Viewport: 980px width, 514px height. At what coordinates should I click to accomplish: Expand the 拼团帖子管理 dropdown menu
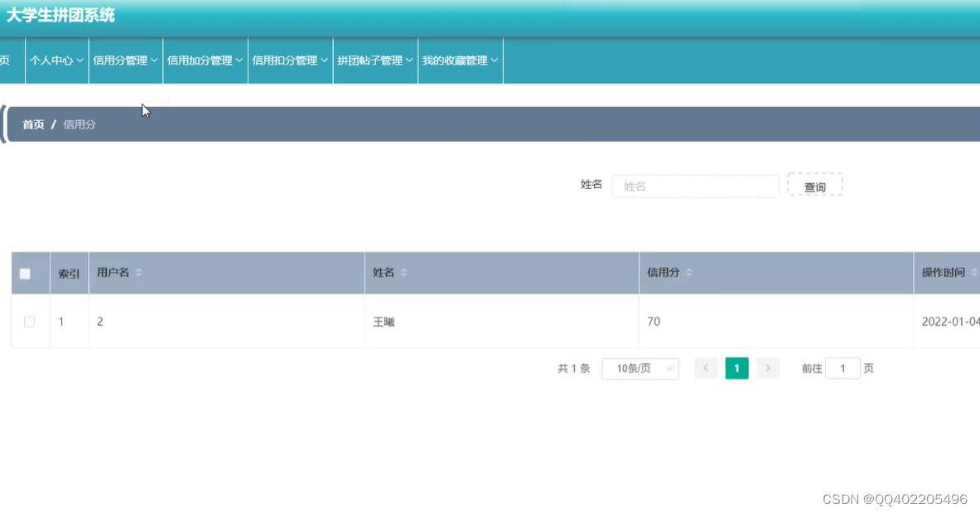click(374, 60)
